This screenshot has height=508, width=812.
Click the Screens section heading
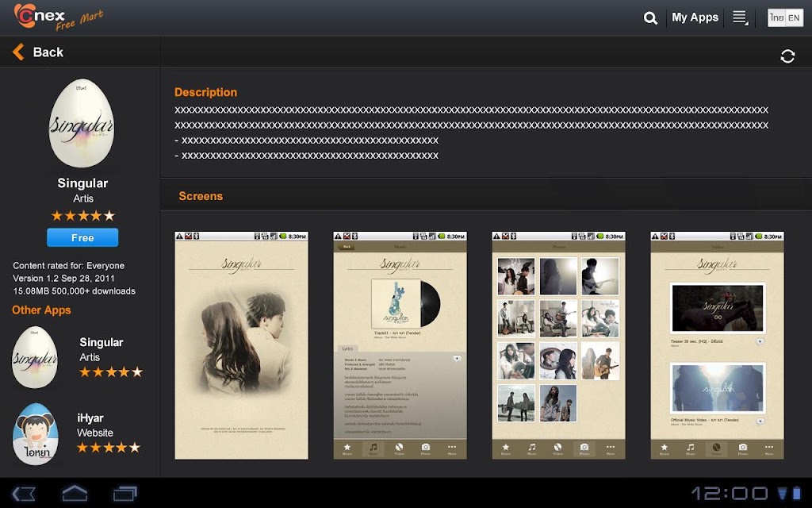[201, 196]
